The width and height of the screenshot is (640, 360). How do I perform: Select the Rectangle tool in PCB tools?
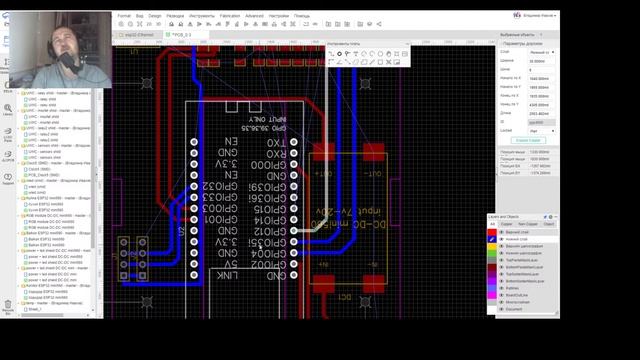[380, 62]
